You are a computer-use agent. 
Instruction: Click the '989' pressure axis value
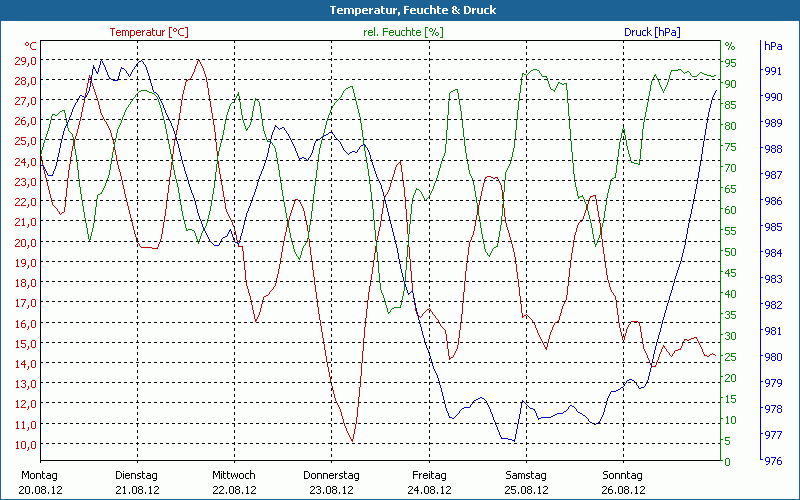773,123
